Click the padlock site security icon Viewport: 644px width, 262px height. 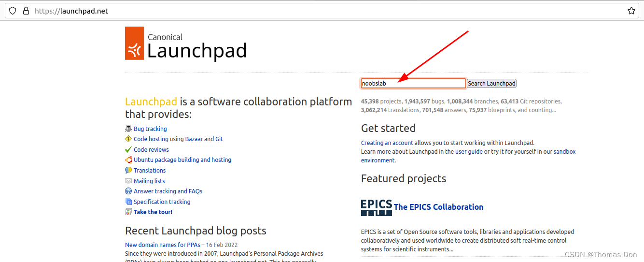[27, 11]
